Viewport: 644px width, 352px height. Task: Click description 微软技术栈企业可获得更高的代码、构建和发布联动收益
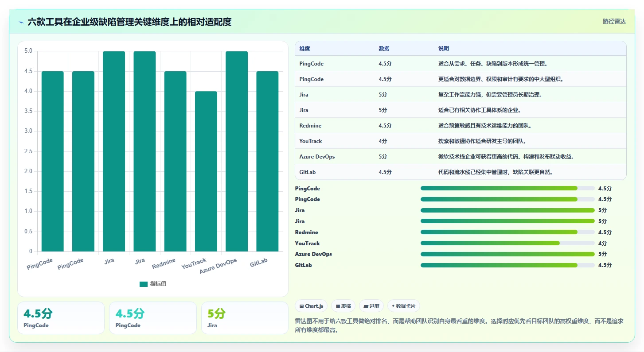[x=507, y=157]
